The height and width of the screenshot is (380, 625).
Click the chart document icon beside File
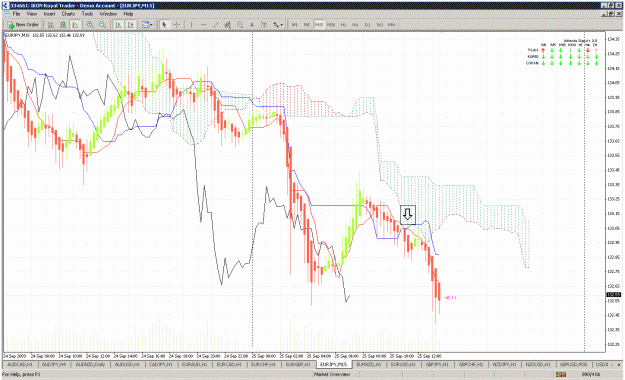coord(7,14)
